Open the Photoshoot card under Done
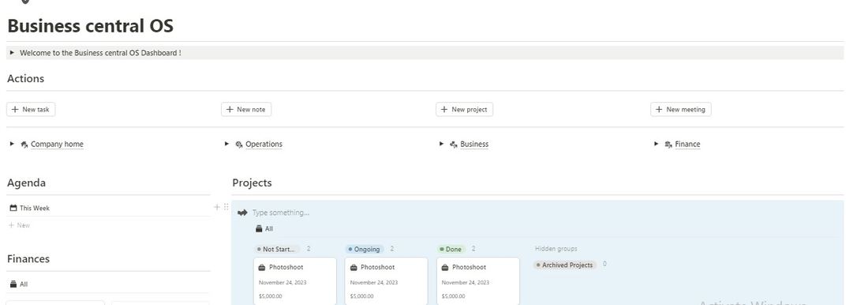Screen dimensions: 868x305 pyautogui.click(x=478, y=281)
